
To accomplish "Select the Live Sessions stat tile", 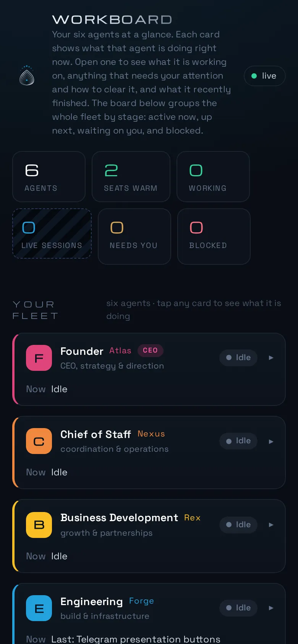I will (52, 233).
